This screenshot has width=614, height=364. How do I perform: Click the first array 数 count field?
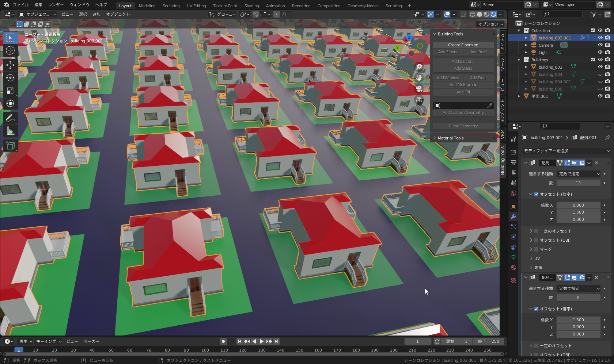pos(578,183)
